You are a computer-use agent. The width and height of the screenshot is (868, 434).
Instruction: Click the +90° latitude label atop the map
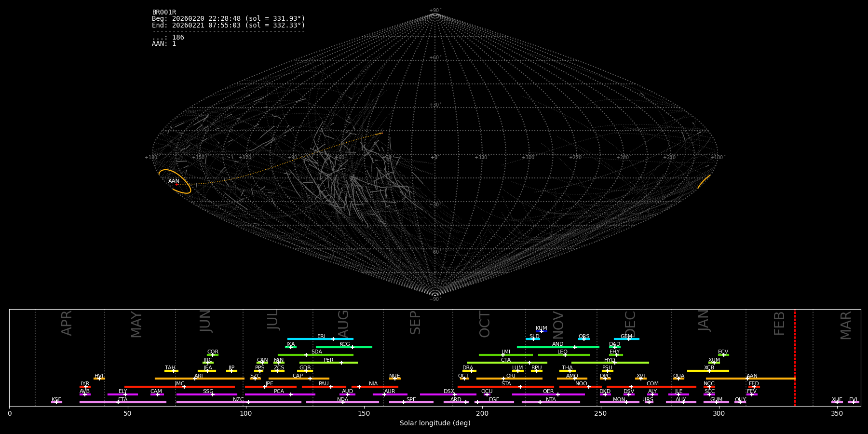click(x=434, y=11)
